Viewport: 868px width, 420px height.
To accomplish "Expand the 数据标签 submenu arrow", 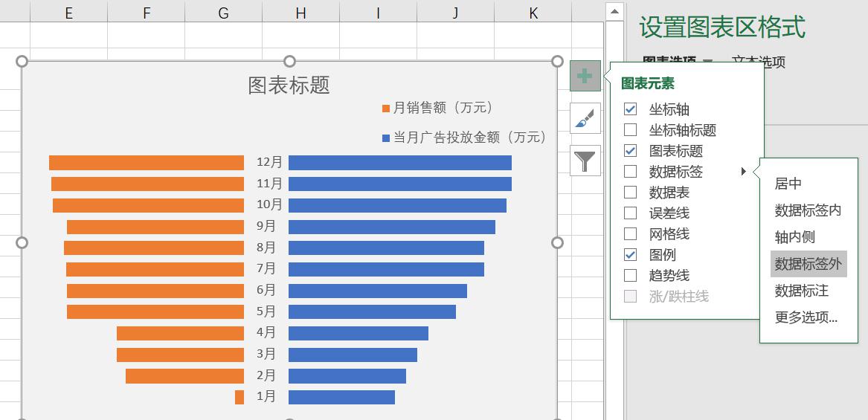I will [x=744, y=172].
